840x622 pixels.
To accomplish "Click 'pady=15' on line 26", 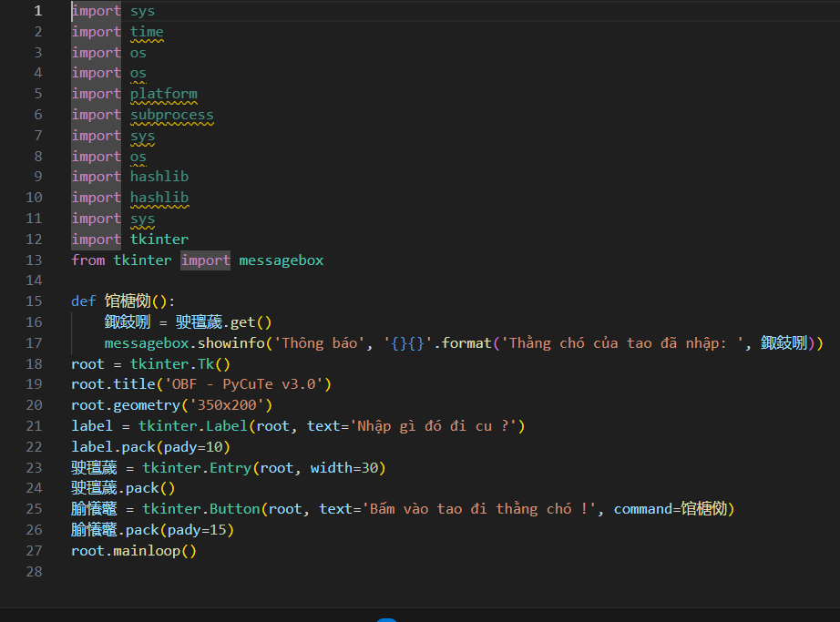I will coord(197,530).
